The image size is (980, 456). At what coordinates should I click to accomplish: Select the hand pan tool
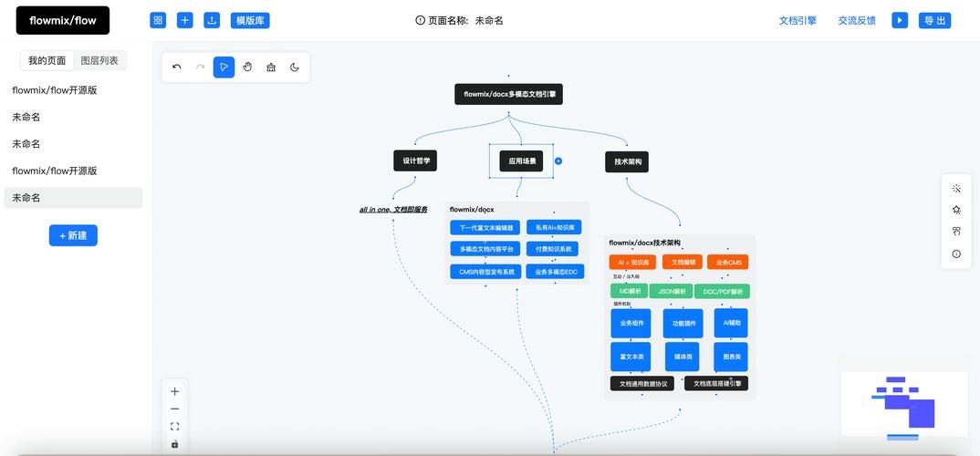tap(247, 67)
